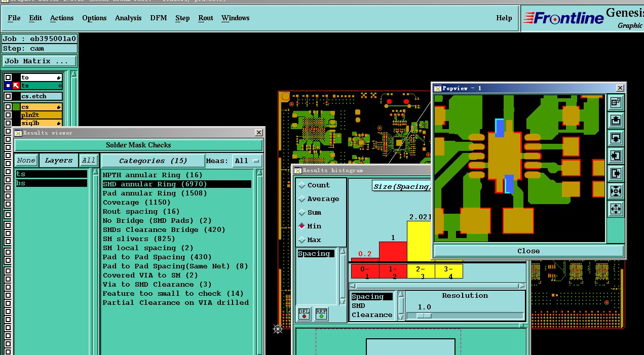Toggle display checkbox for 'to' layer
This screenshot has height=355, width=644.
[x=8, y=77]
